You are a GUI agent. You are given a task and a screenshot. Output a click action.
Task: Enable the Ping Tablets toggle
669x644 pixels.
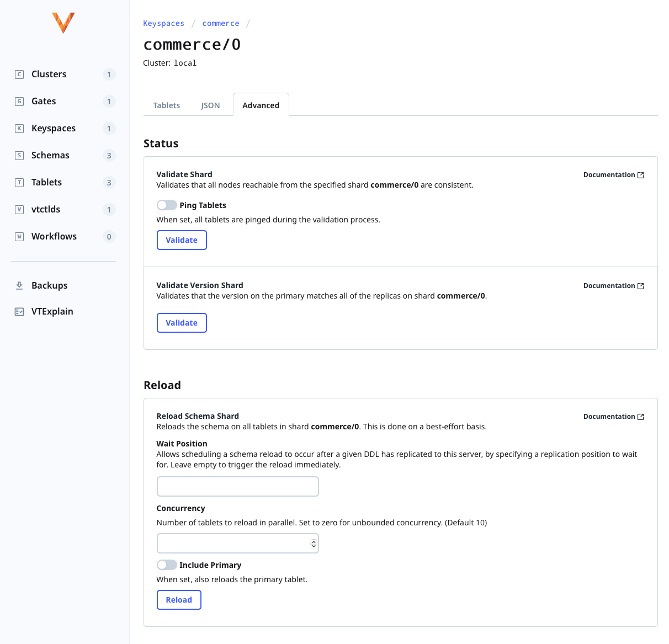click(x=166, y=205)
